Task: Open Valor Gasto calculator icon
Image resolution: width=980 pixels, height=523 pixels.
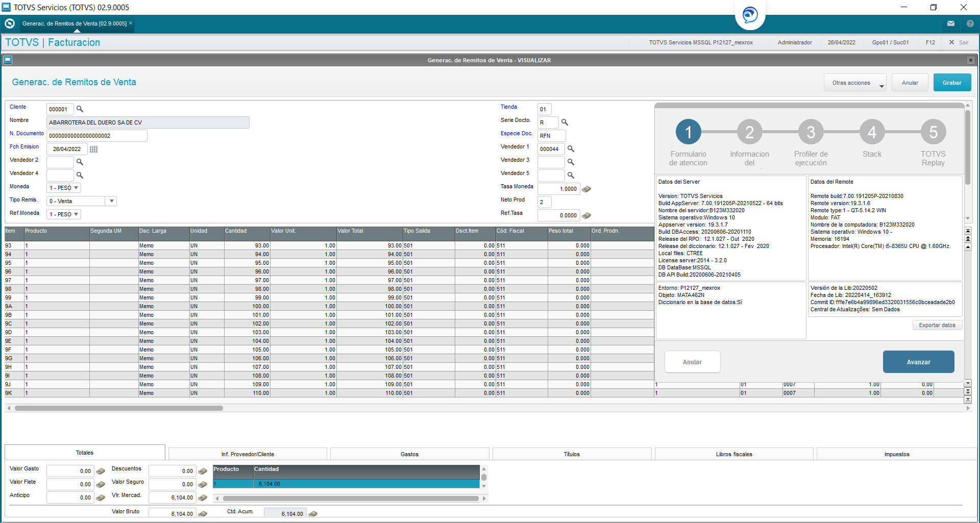Action: point(101,471)
